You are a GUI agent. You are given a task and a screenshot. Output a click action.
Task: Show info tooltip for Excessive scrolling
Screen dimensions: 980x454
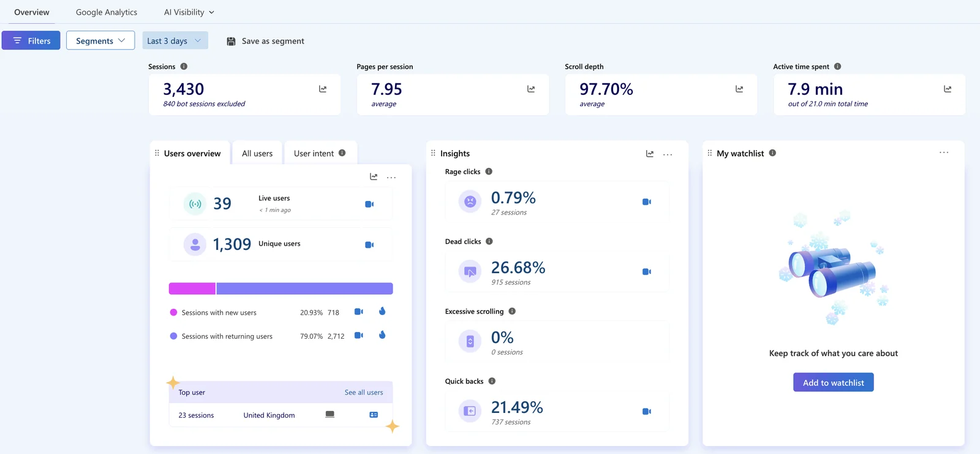tap(512, 311)
